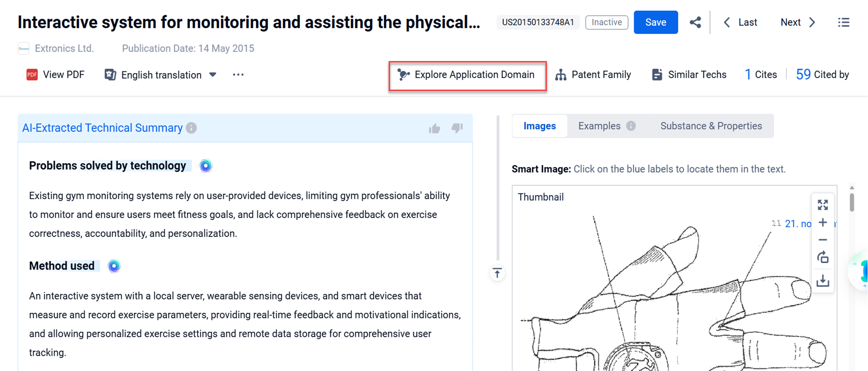The image size is (868, 371).
Task: Go to Next patent using chevron
Action: (x=812, y=22)
